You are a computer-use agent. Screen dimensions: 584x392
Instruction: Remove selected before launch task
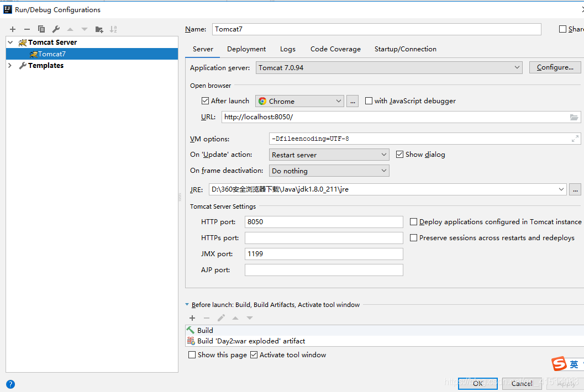tap(207, 318)
